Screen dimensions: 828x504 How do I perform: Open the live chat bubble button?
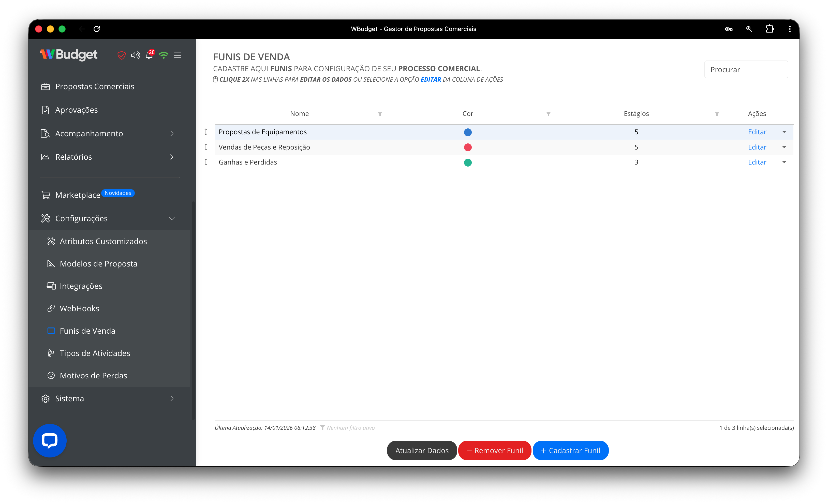point(50,440)
